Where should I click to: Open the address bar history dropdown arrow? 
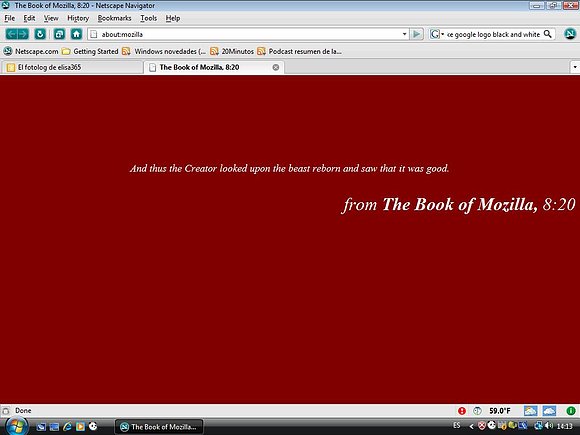pyautogui.click(x=405, y=34)
